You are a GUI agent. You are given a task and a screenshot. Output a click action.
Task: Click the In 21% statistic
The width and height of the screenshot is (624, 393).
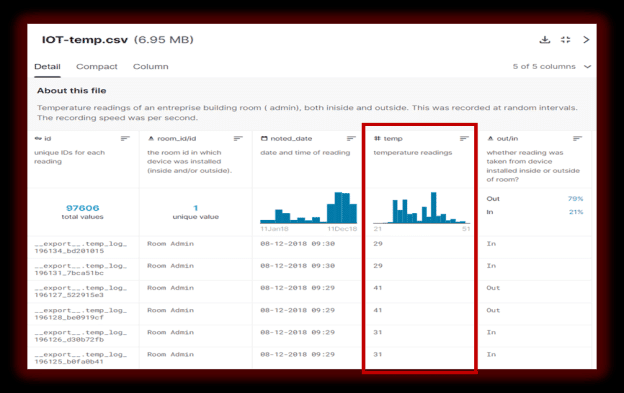tap(534, 212)
